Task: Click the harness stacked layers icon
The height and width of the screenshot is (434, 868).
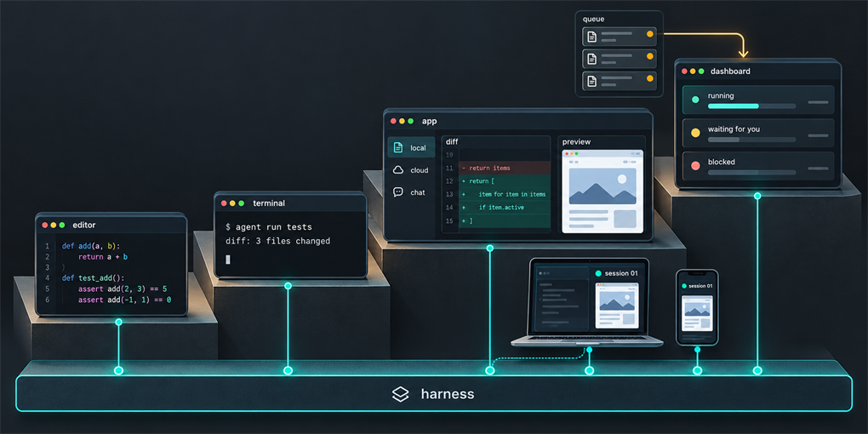Action: 400,394
